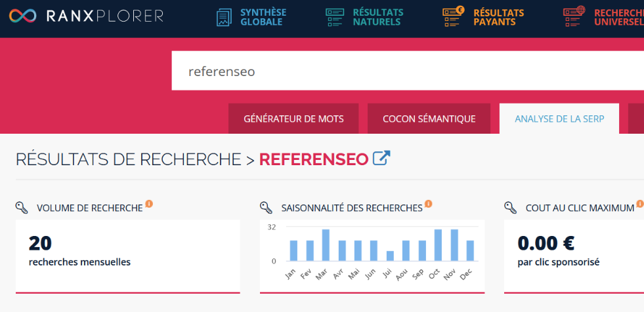
Task: Click the Jan bar in seasonality chart
Action: tap(293, 250)
